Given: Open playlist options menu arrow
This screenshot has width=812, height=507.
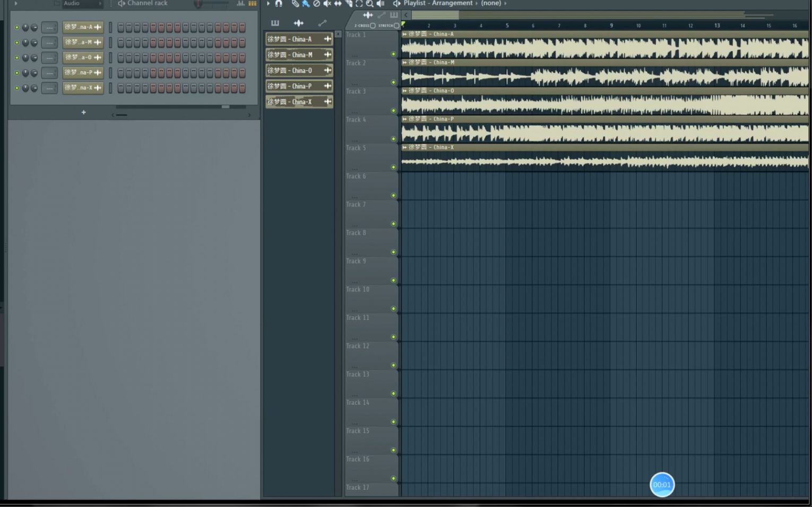Looking at the screenshot, I should [x=269, y=3].
